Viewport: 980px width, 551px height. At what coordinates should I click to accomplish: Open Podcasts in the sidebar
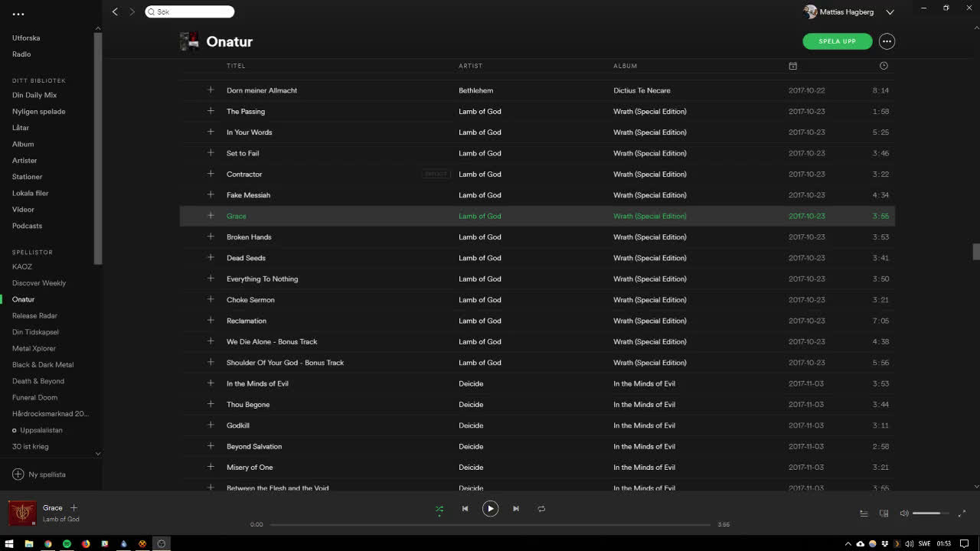click(27, 226)
